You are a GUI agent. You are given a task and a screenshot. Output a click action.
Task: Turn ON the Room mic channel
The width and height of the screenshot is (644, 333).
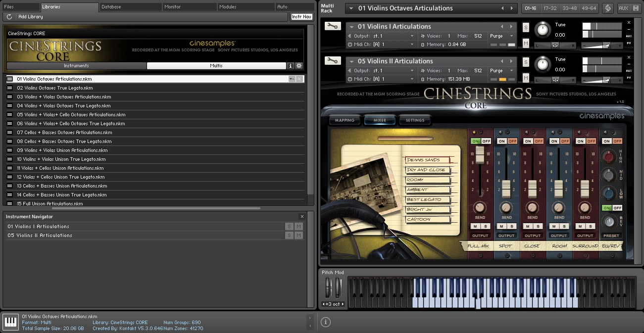point(554,141)
